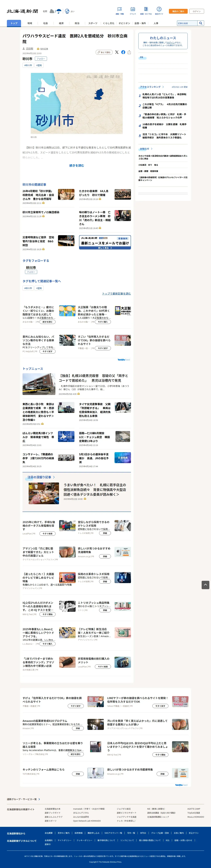Viewport: 211px width, 868px height.
Task: Open ranking item ニセコ 大規模リゾート破産手続き
Action: pyautogui.click(x=164, y=136)
